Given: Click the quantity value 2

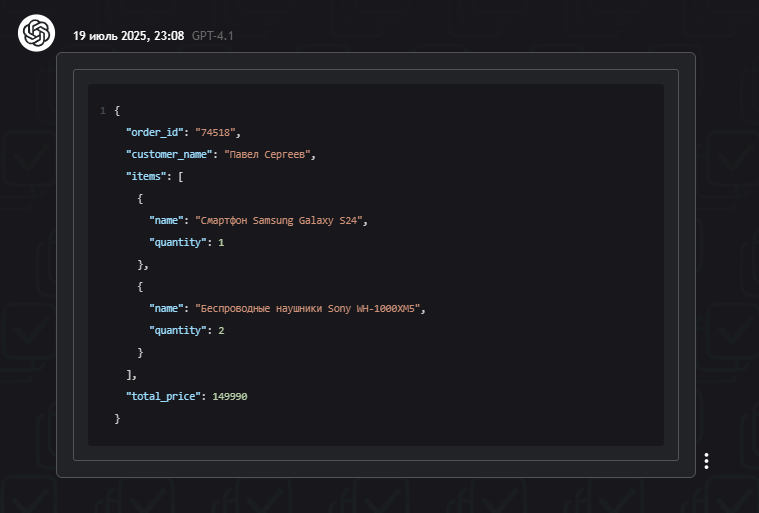Looking at the screenshot, I should click(221, 331).
